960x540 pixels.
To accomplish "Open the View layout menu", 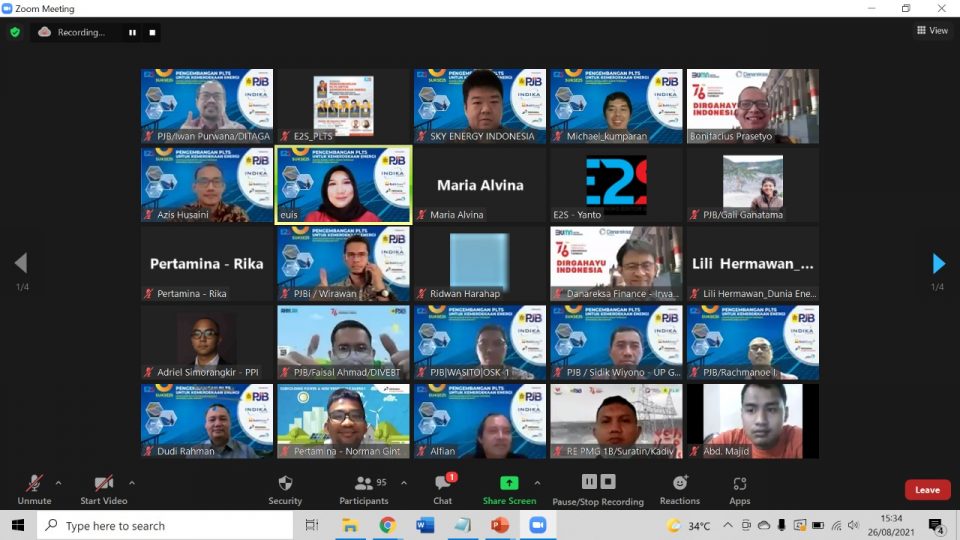I will pos(932,30).
